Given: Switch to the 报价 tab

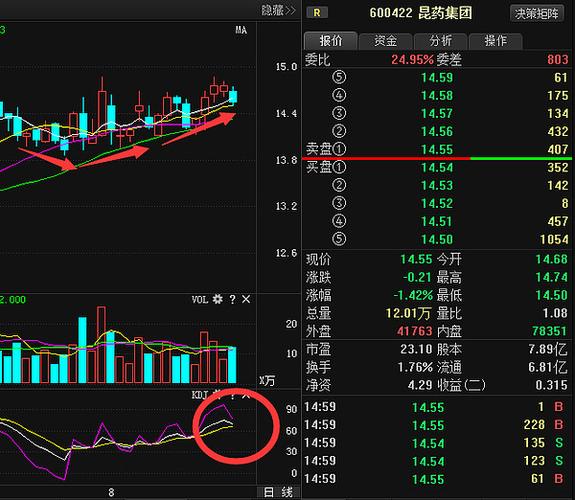Looking at the screenshot, I should (330, 41).
